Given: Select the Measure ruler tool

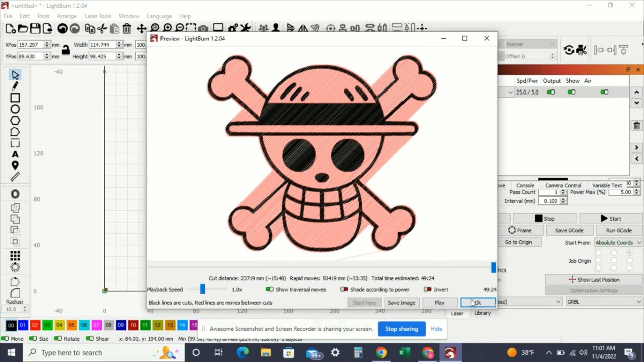Looking at the screenshot, I should [x=15, y=177].
